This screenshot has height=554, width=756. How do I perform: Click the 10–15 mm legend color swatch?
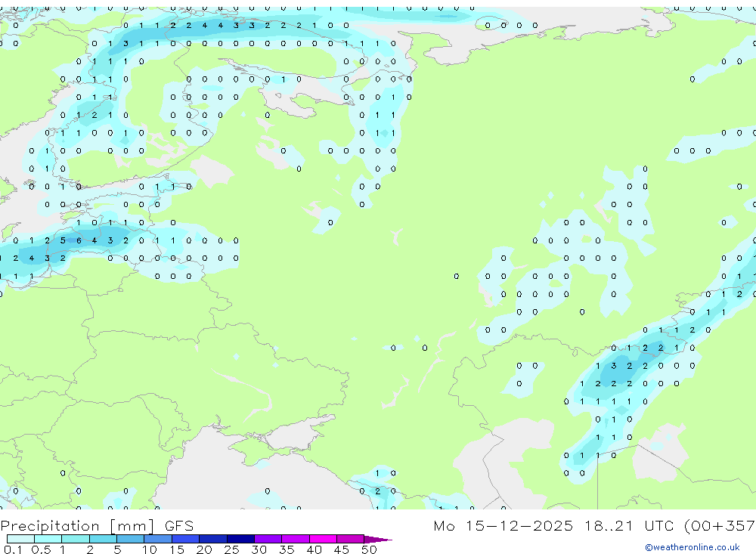(x=158, y=539)
